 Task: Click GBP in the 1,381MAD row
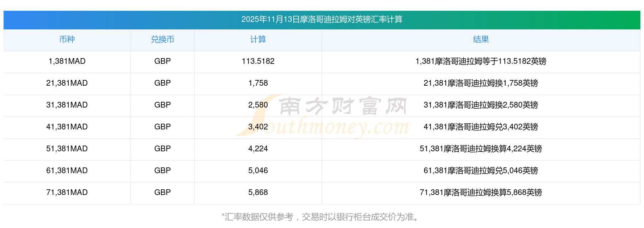(x=162, y=61)
